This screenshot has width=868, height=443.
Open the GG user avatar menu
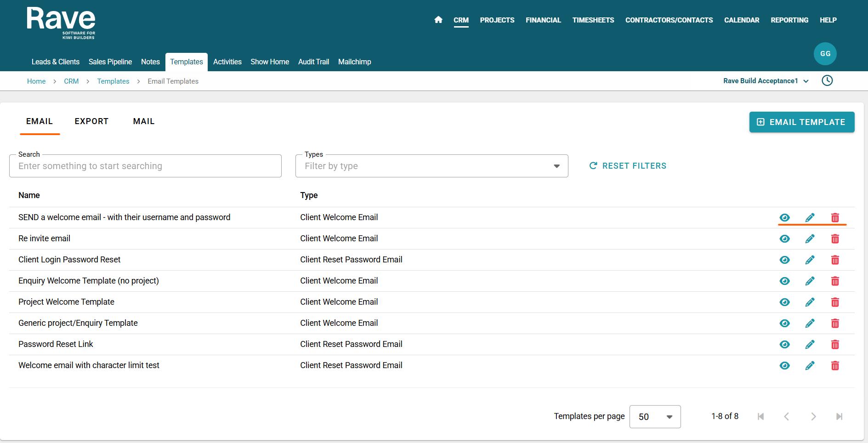[825, 54]
